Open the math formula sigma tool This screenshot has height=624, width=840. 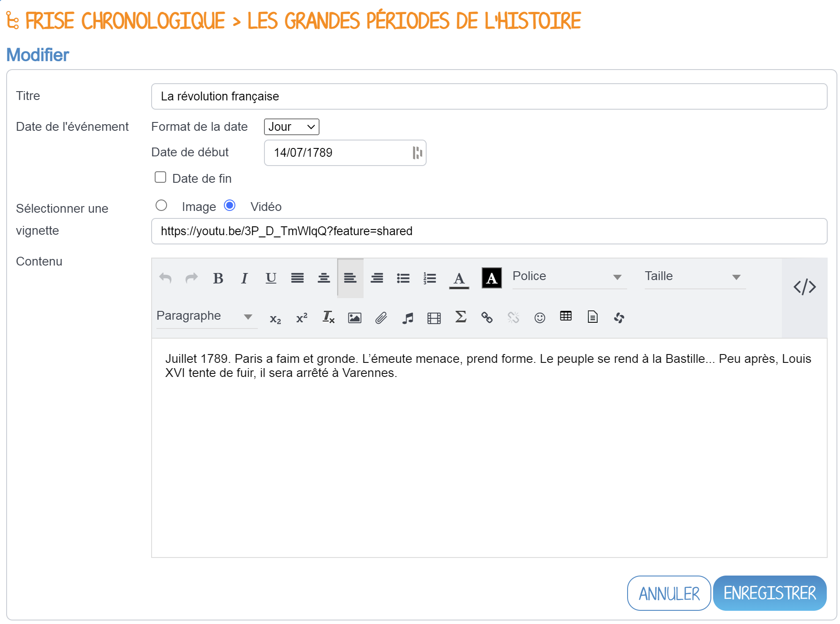[461, 317]
